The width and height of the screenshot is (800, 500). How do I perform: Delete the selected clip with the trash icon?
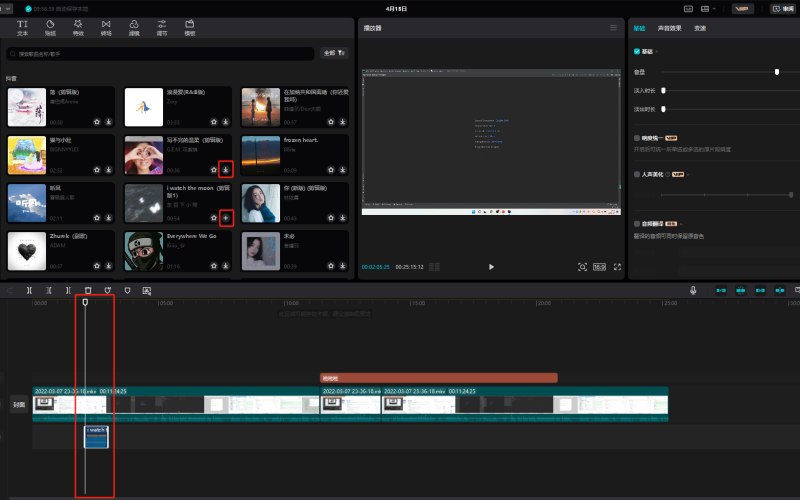tap(88, 290)
